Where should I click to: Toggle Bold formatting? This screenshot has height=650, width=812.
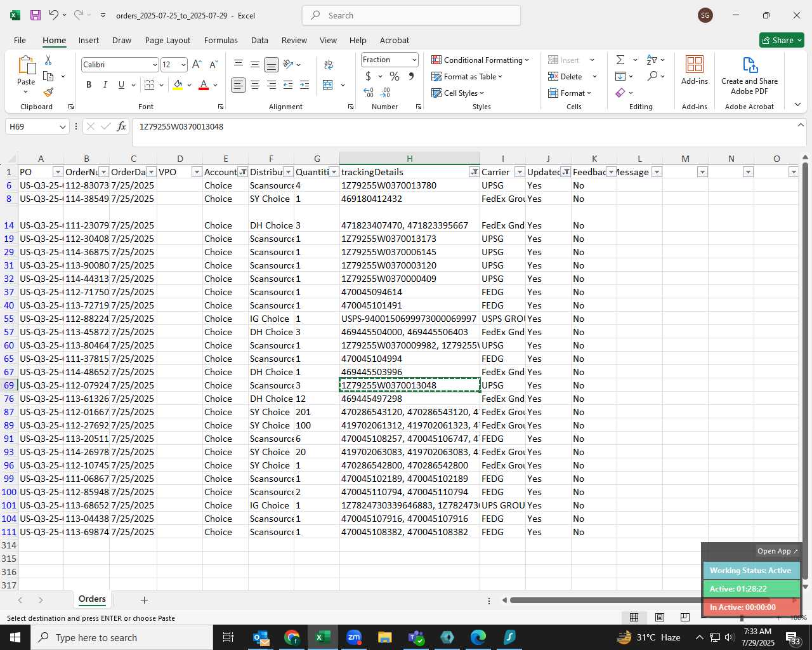[x=89, y=85]
